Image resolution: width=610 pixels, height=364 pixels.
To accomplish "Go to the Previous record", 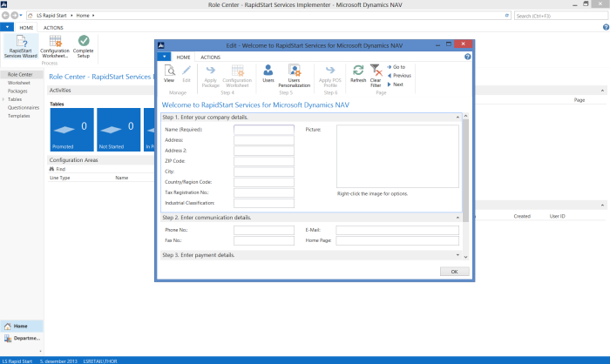I will coord(401,76).
